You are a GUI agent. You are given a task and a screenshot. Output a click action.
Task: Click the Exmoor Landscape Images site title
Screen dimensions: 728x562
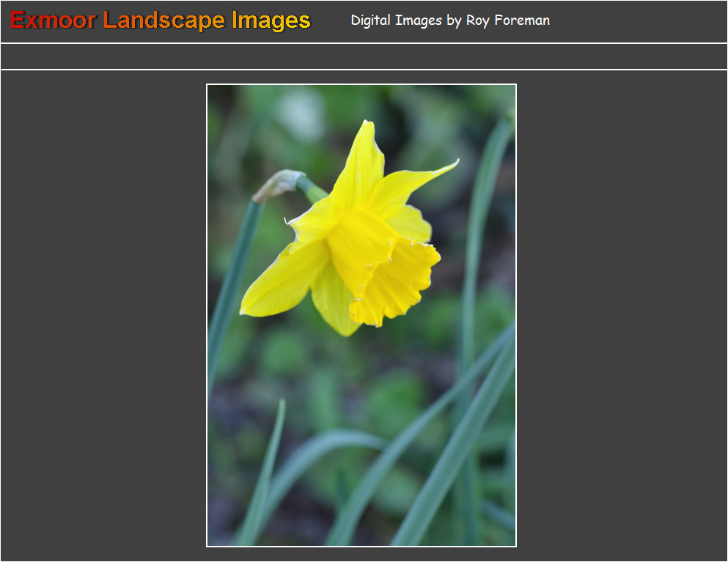coord(161,21)
